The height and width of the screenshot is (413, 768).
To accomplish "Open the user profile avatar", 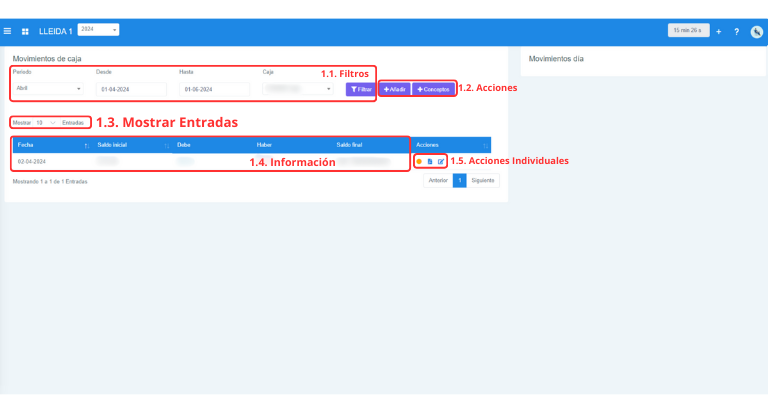I will (x=757, y=31).
